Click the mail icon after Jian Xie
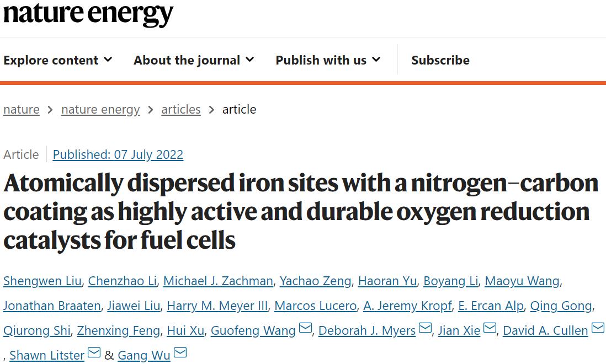 pos(490,329)
